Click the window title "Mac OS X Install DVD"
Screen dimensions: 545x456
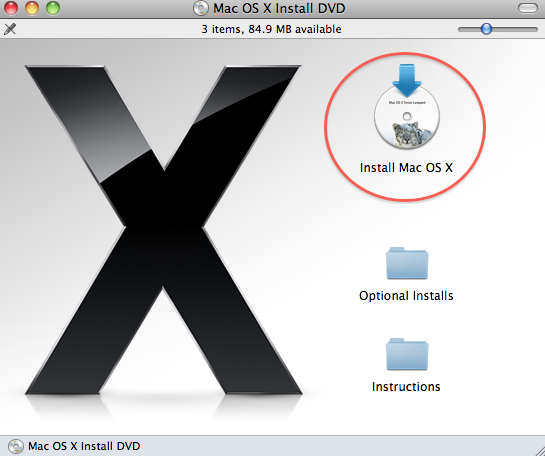click(279, 8)
